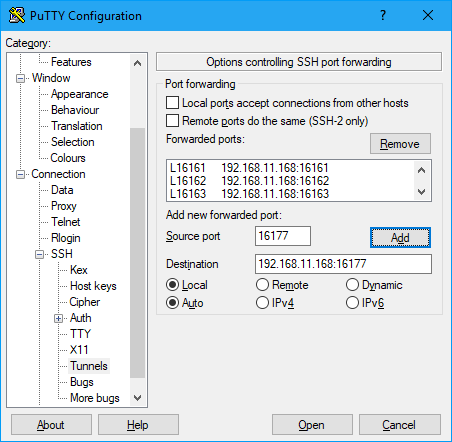The height and width of the screenshot is (442, 452).
Task: Expand the Auth tree node
Action: pyautogui.click(x=58, y=318)
